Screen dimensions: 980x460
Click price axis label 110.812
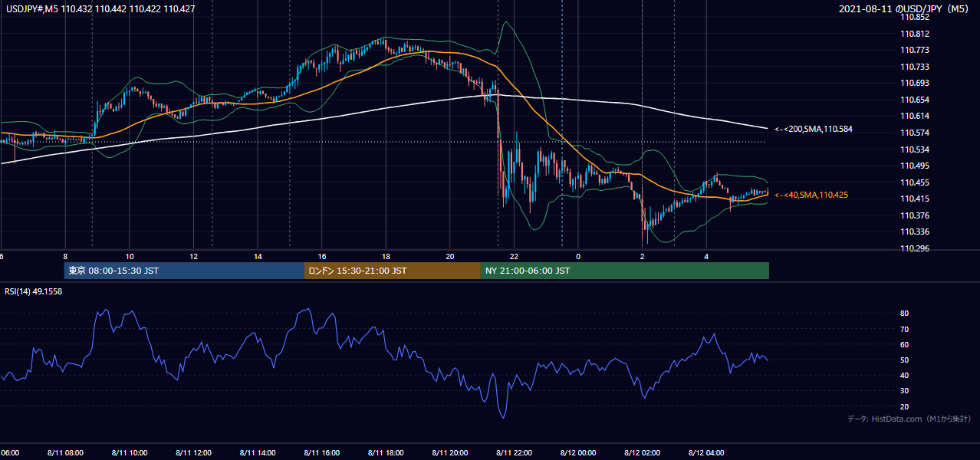coord(914,34)
